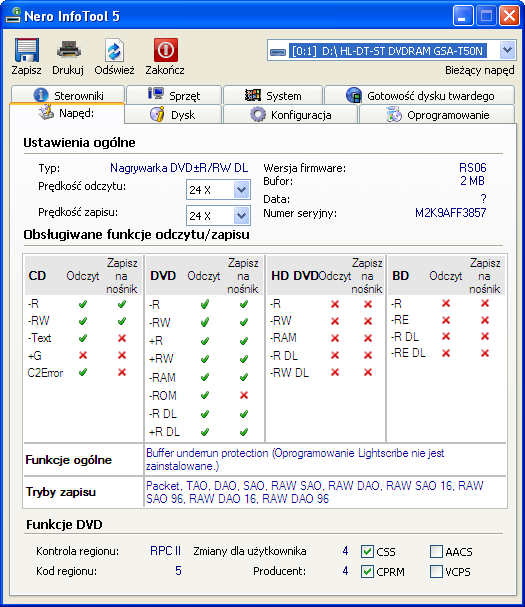The width and height of the screenshot is (525, 607).
Task: Click the Odśwież button label
Action: (x=114, y=70)
